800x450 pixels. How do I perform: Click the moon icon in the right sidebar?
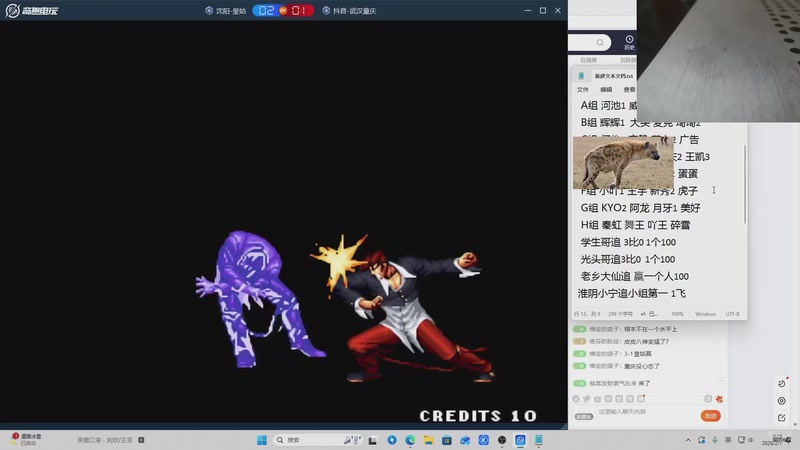782,383
